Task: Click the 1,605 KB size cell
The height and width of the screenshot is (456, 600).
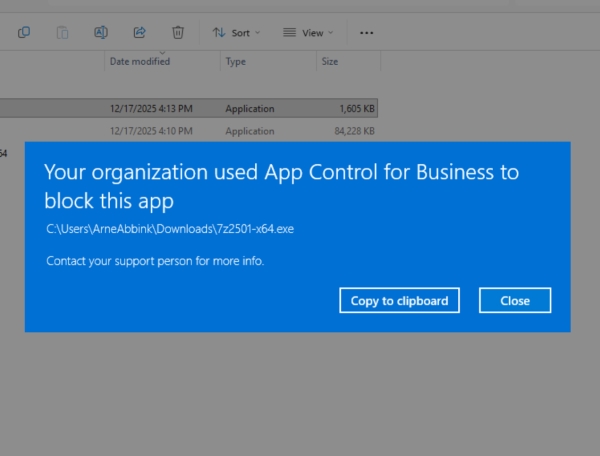Action: tap(356, 108)
